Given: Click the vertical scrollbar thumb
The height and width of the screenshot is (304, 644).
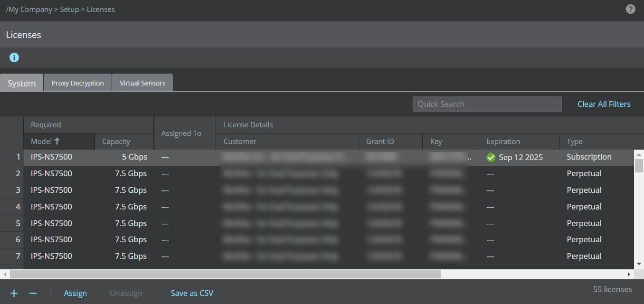Looking at the screenshot, I should point(639,166).
